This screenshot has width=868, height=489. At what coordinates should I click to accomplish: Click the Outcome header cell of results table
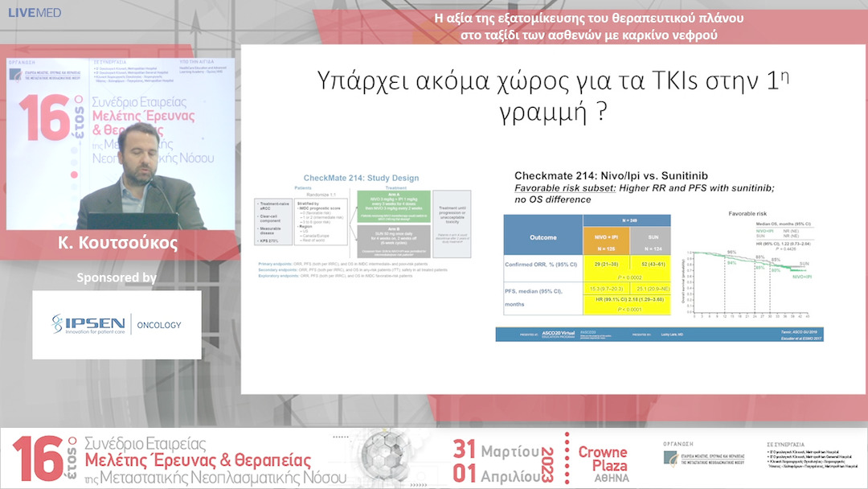(x=544, y=237)
